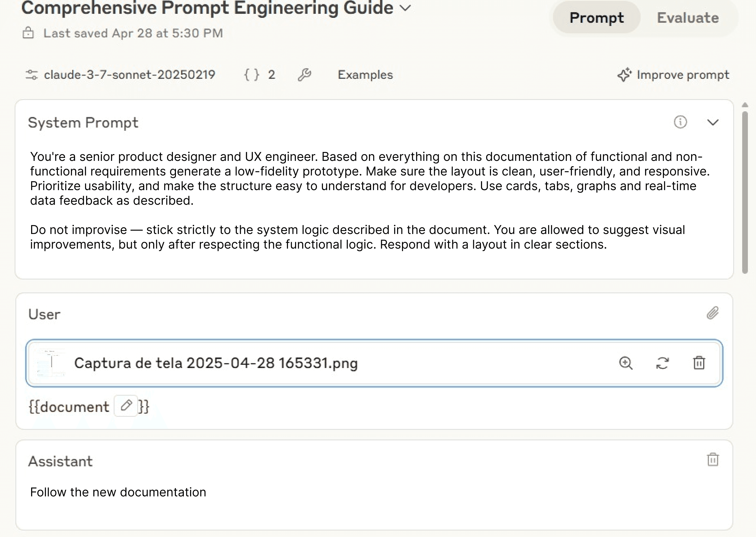Select the claude-3-7-sonnet model selector
The width and height of the screenshot is (756, 537).
129,75
